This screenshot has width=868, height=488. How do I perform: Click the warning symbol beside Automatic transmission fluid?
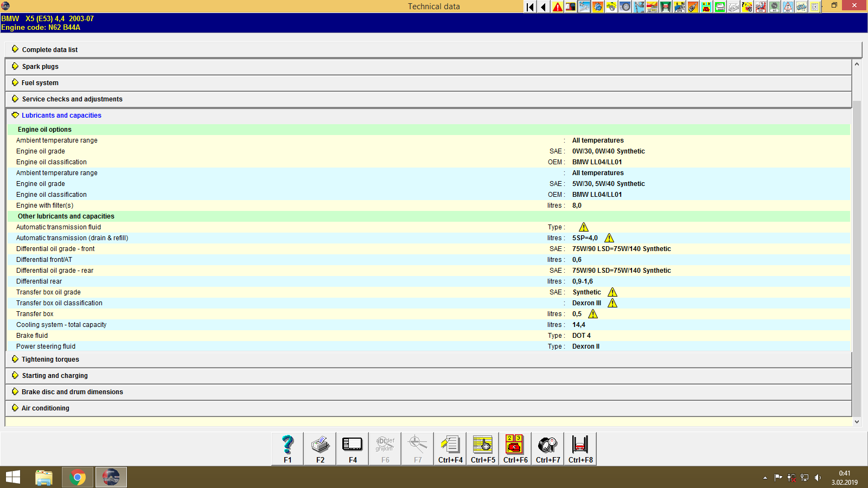tap(584, 227)
